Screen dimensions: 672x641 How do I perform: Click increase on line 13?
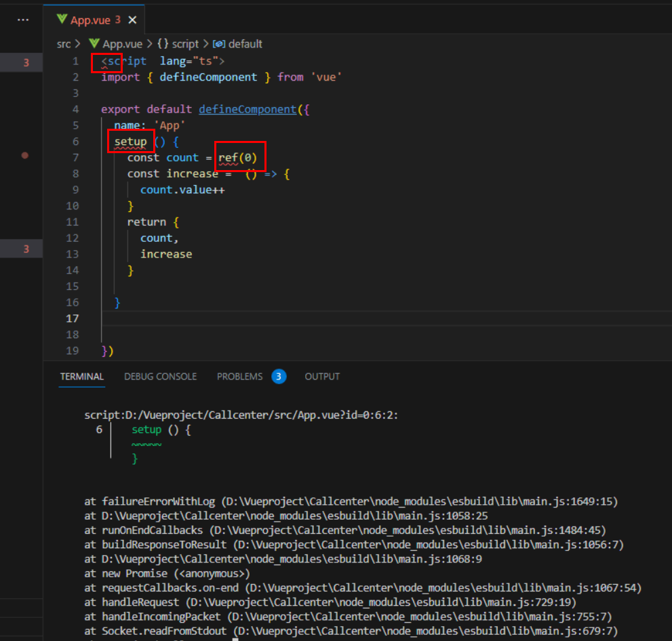coord(166,254)
